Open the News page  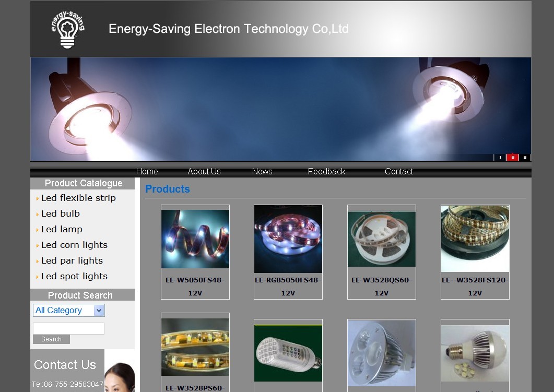(x=262, y=171)
